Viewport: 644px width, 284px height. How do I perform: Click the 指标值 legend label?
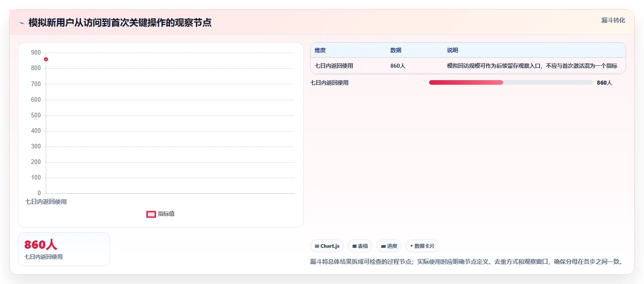click(x=166, y=214)
